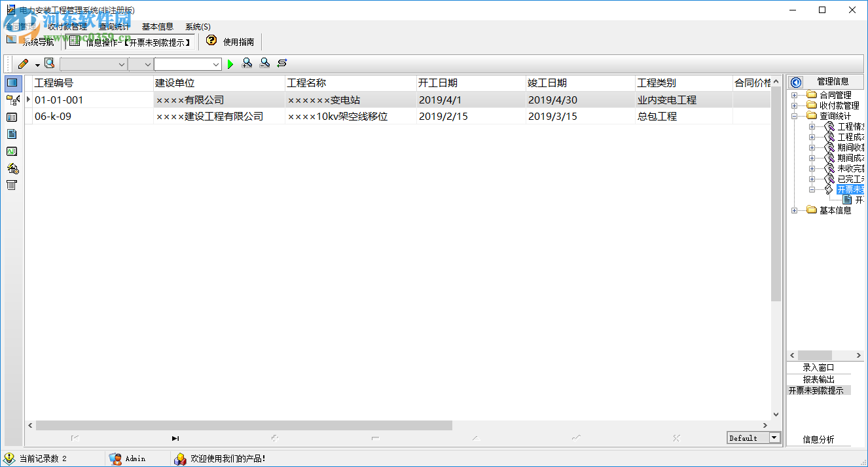This screenshot has width=868, height=467.
Task: Click 报表输出 in the right panel
Action: point(819,379)
